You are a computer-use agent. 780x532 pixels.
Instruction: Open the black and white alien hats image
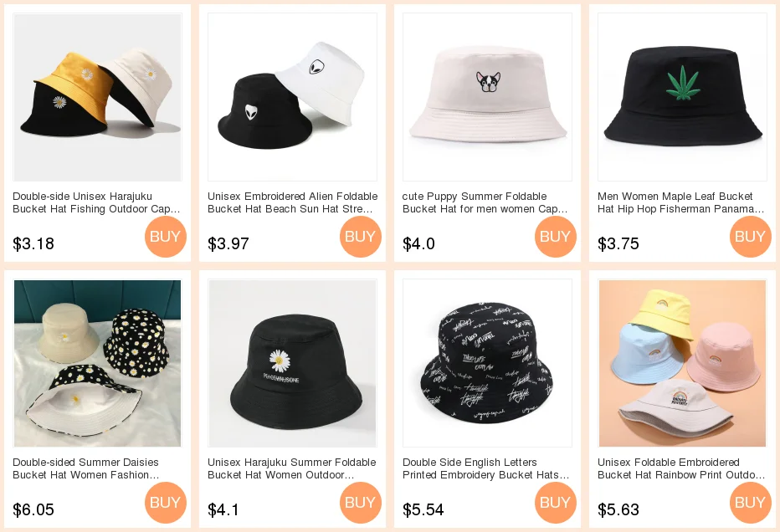point(293,97)
